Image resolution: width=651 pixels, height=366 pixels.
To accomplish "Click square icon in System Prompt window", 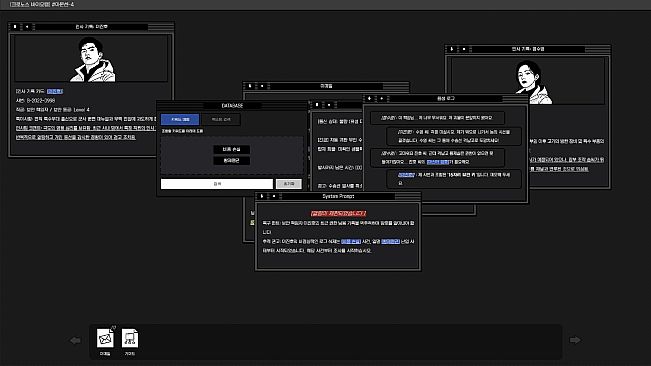I will 274,196.
